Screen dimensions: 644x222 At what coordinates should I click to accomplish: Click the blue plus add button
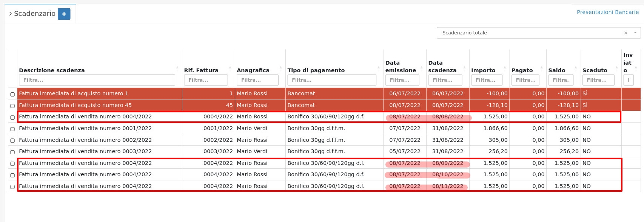tap(64, 14)
